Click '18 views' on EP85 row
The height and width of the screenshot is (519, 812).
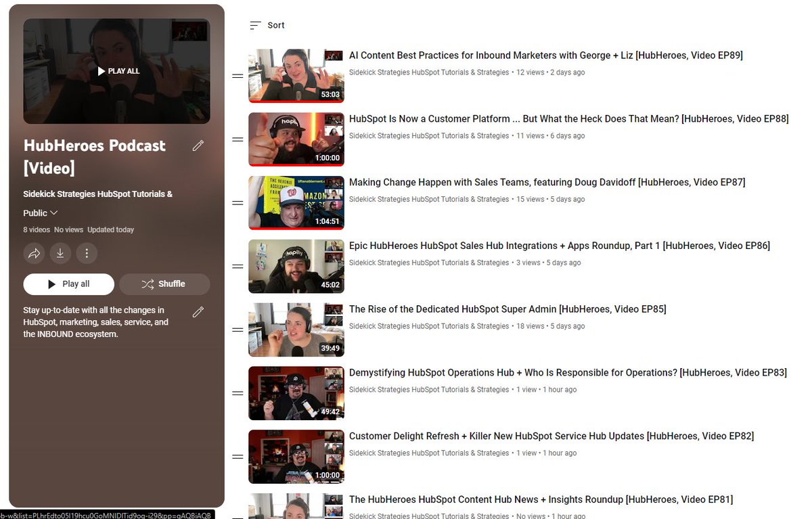click(x=530, y=326)
